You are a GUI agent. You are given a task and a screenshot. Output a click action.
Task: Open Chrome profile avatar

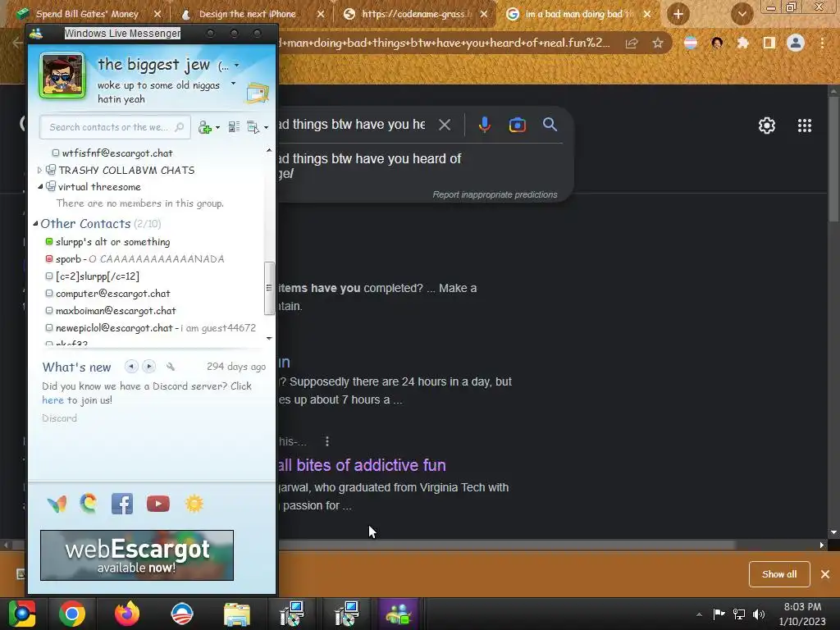[x=796, y=43]
